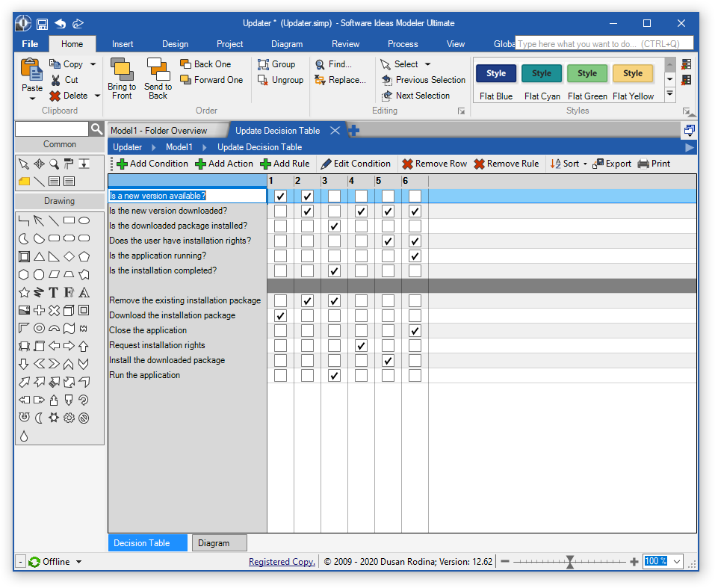Image resolution: width=715 pixels, height=588 pixels.
Task: Click the toolbox search magnifier icon
Action: click(96, 129)
